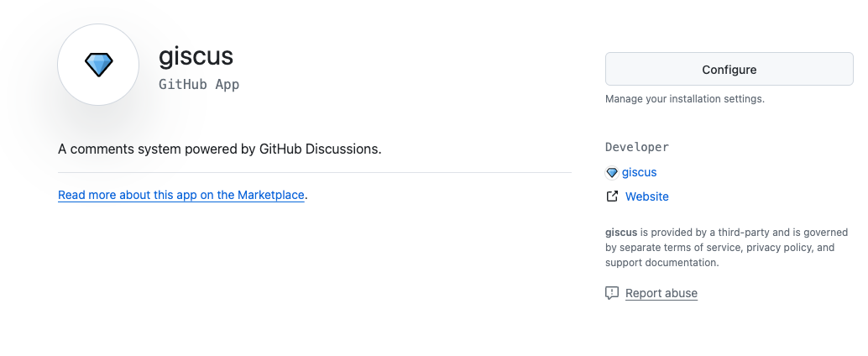Click the small gem avatar beside developer name
This screenshot has width=868, height=356.
(612, 173)
